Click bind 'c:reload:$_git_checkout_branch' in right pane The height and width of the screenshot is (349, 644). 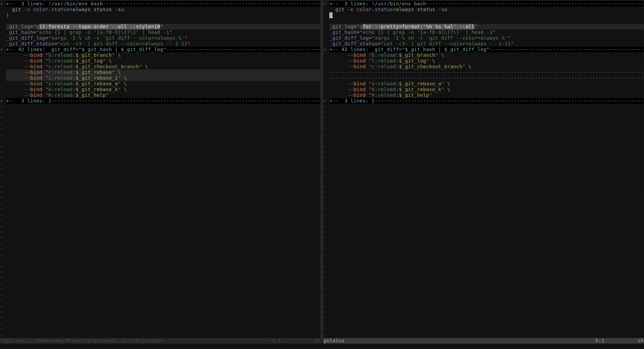pos(409,67)
